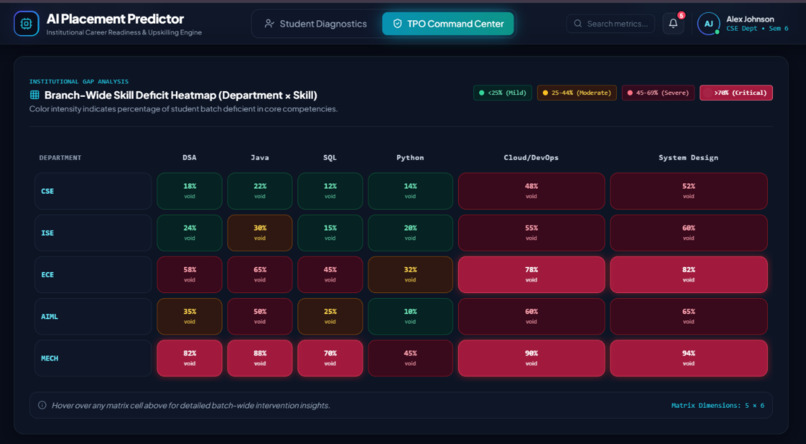The height and width of the screenshot is (444, 806).
Task: Click the >70% (Critical) legend chip
Action: 736,93
